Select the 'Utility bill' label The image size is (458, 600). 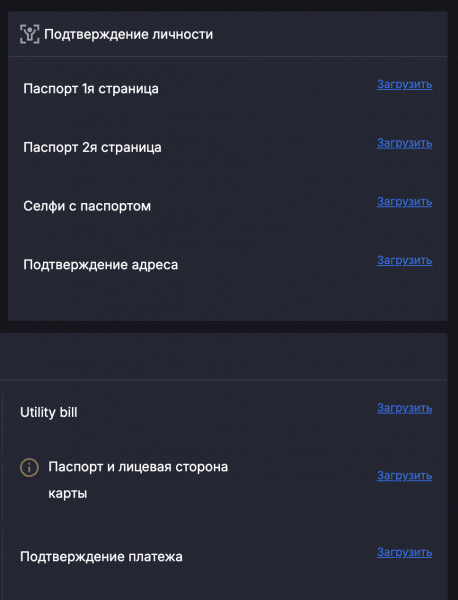click(49, 412)
